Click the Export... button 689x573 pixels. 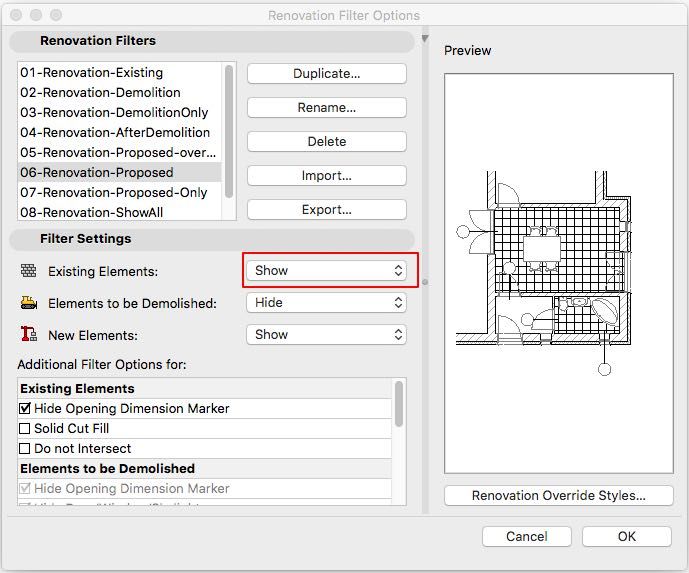[x=326, y=210]
